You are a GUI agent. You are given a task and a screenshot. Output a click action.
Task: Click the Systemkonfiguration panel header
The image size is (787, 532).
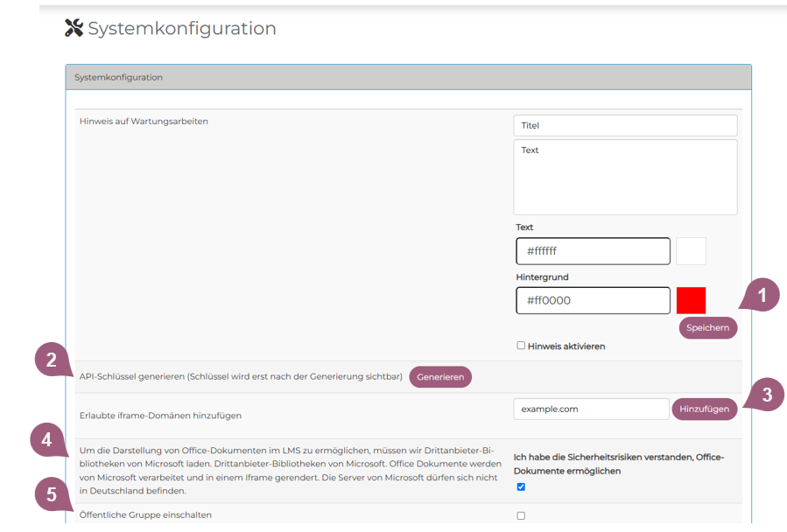coord(408,77)
